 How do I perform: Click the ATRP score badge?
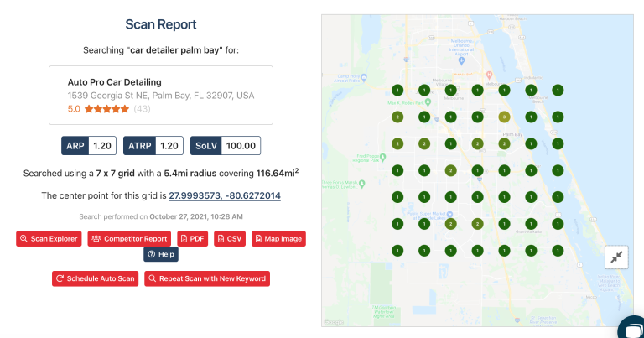(x=153, y=146)
